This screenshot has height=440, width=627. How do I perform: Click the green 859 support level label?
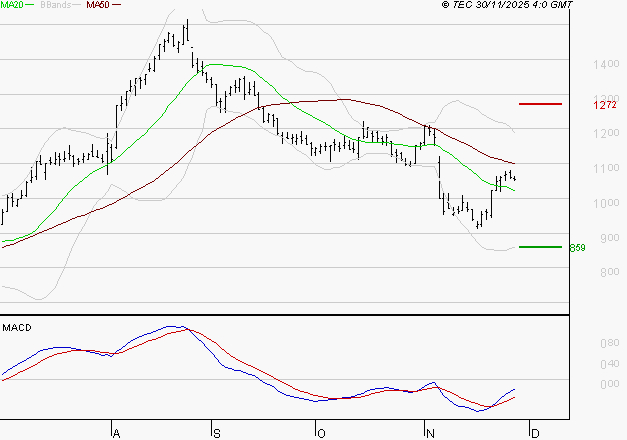(x=577, y=248)
